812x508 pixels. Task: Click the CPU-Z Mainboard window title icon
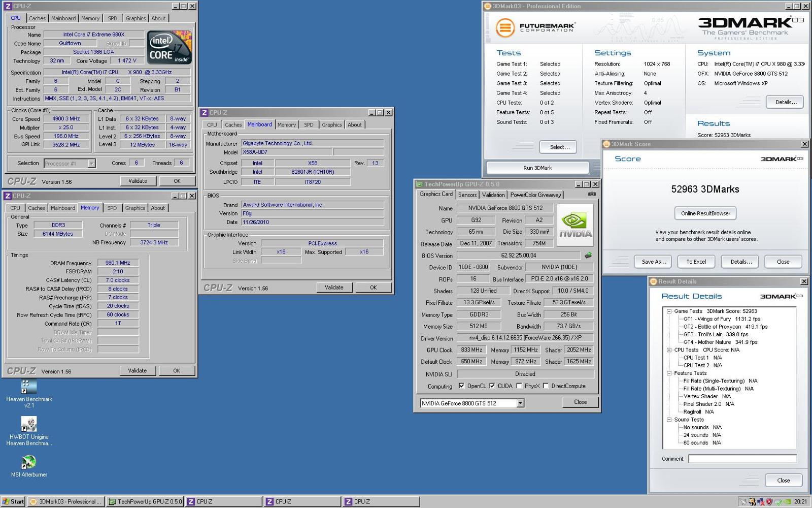[x=205, y=112]
